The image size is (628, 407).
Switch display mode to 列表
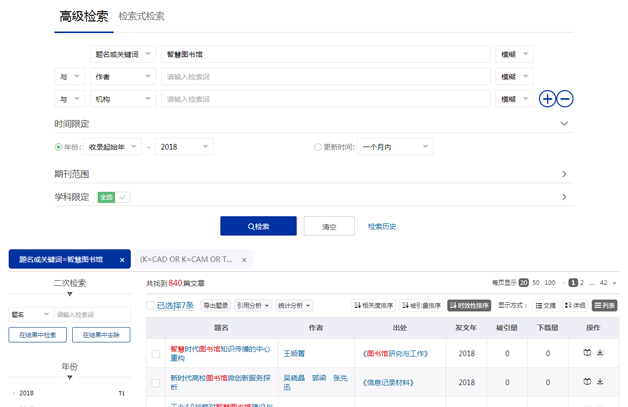(604, 305)
